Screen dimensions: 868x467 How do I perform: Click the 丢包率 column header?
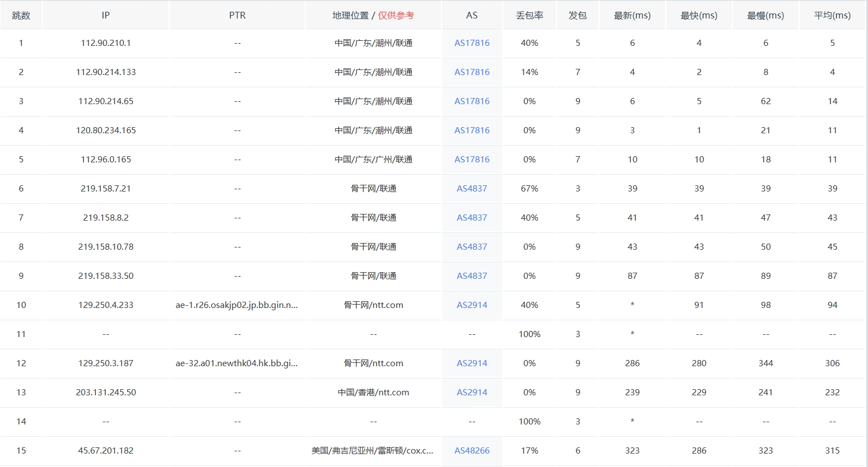pyautogui.click(x=530, y=16)
